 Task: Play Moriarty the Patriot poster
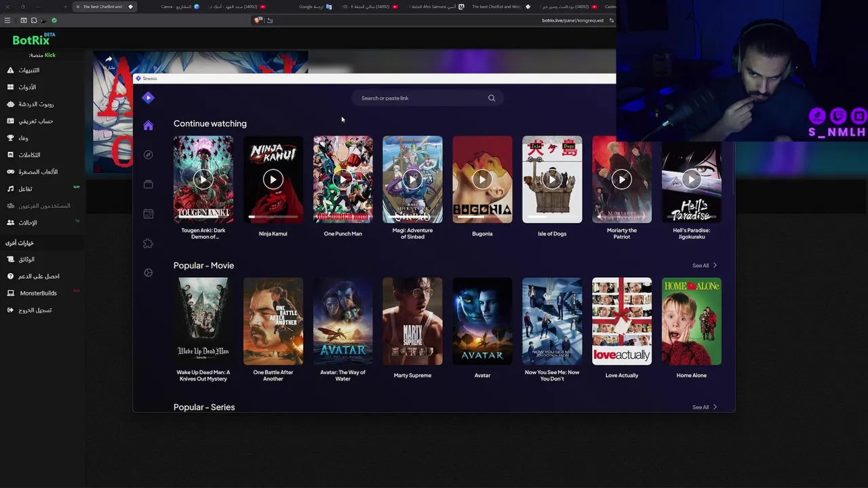[622, 180]
